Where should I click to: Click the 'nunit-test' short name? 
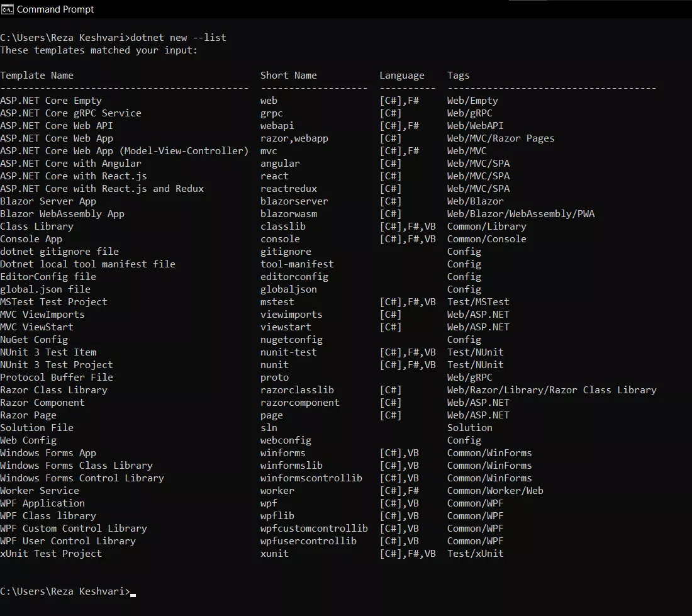(x=289, y=352)
